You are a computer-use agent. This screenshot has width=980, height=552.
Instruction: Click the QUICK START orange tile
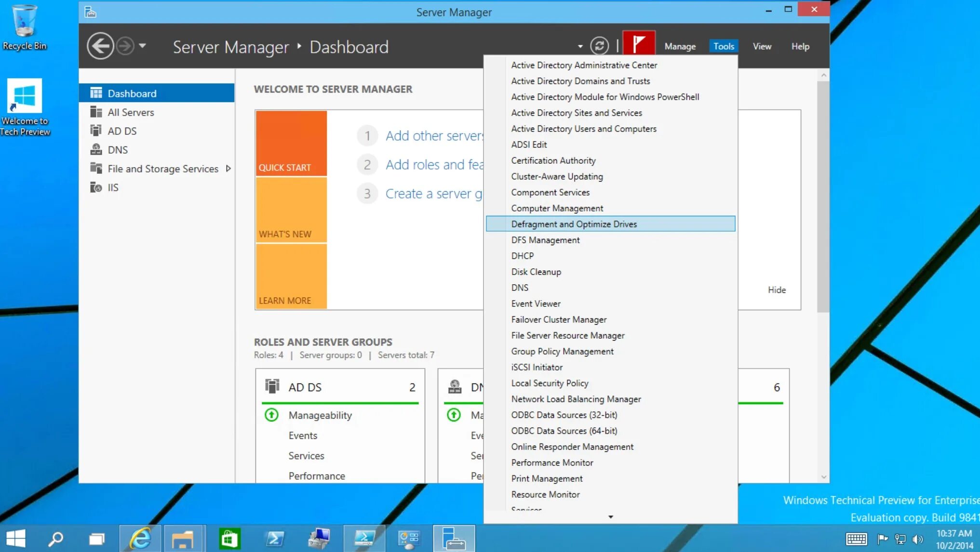(291, 143)
